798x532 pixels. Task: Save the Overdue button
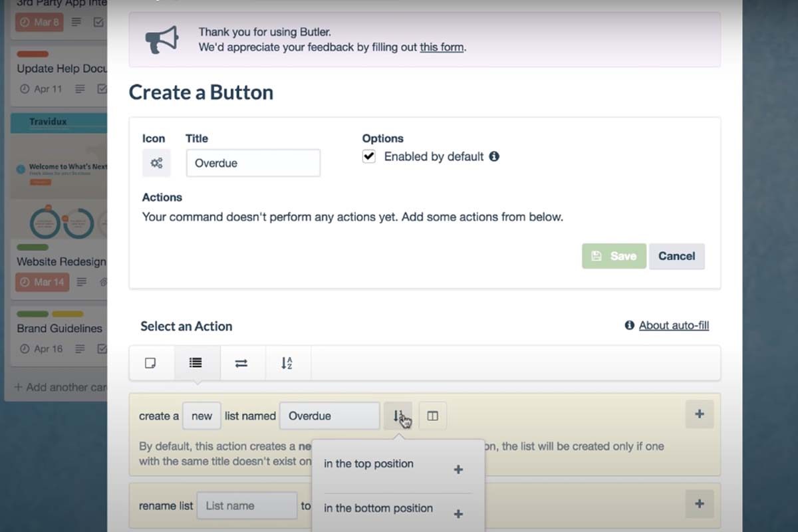(x=613, y=256)
